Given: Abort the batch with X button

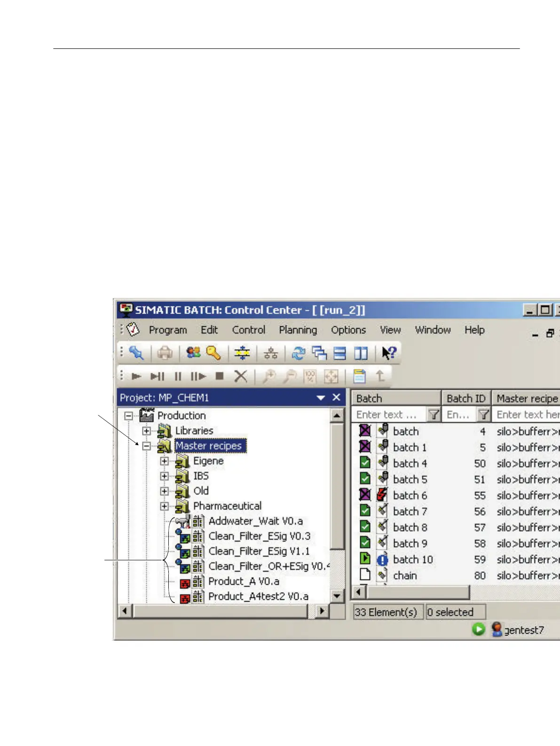Looking at the screenshot, I should coord(241,376).
